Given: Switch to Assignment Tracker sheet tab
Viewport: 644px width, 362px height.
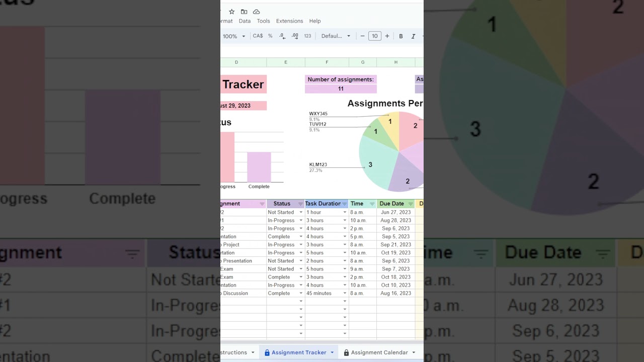Looking at the screenshot, I should click(299, 353).
